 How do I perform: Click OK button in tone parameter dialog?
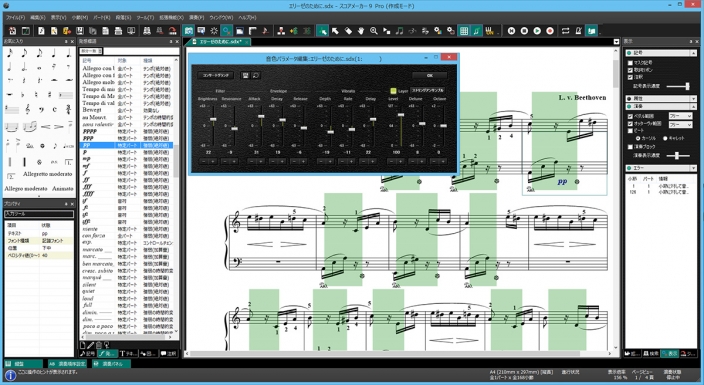pyautogui.click(x=430, y=75)
